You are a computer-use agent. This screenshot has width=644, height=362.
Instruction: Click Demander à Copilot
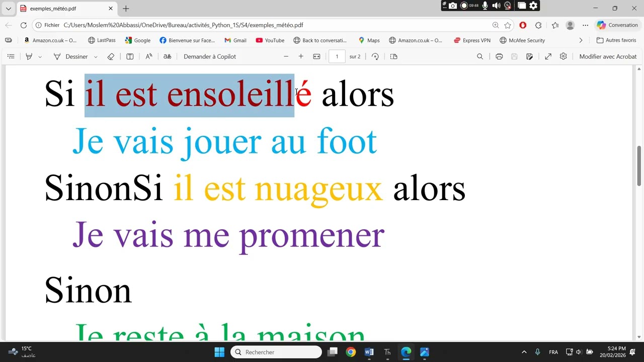coord(210,56)
